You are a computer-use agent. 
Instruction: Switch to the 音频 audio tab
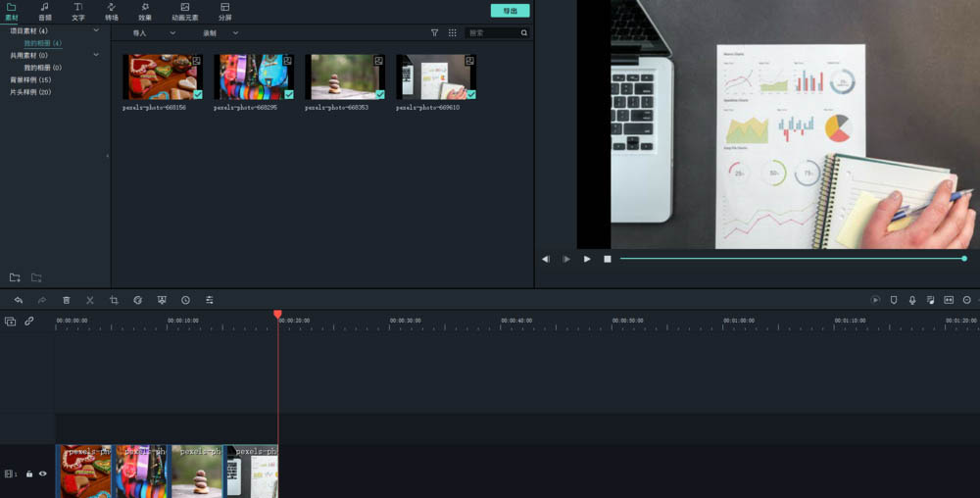click(45, 11)
